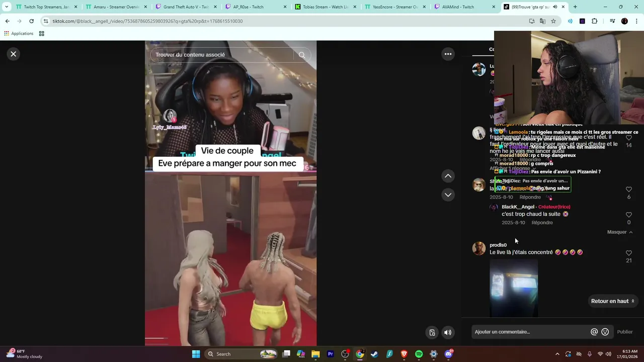Open Lyly_Mama45 avatar overlay on video

click(x=170, y=116)
